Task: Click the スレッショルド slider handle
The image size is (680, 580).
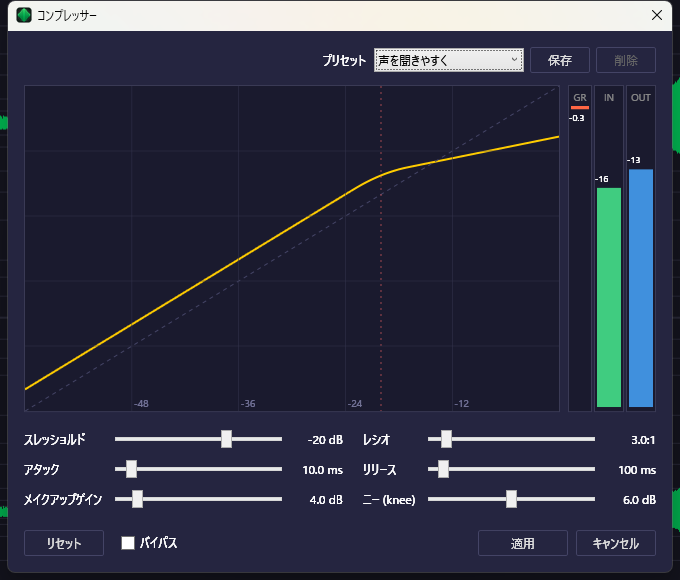Action: (227, 439)
